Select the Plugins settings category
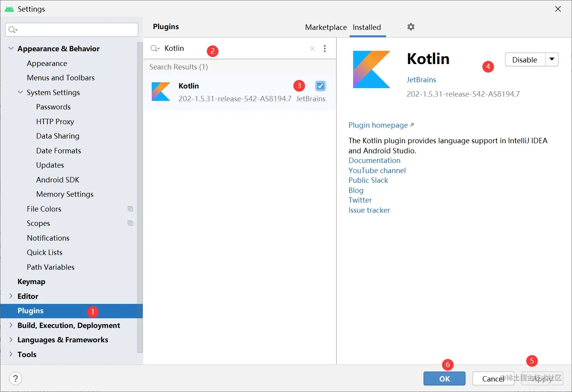The width and height of the screenshot is (572, 392). click(x=71, y=311)
